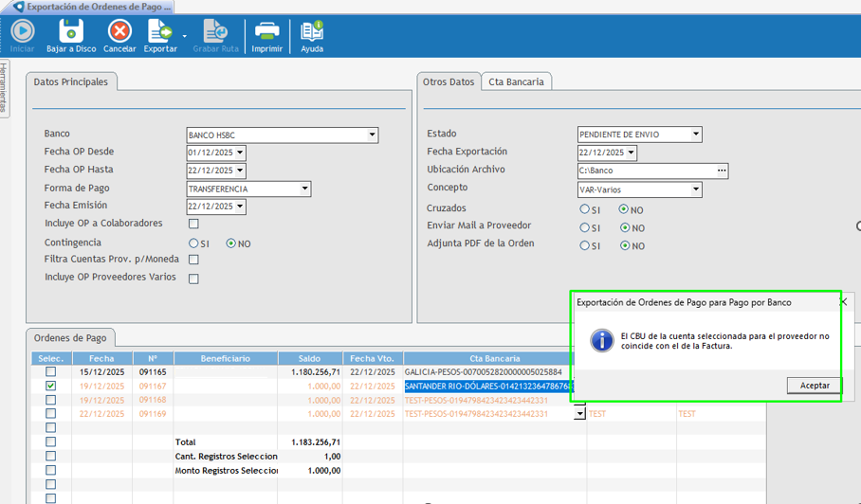Open the Exportar dropdown arrow in the toolbar
This screenshot has height=504, width=861.
click(185, 36)
